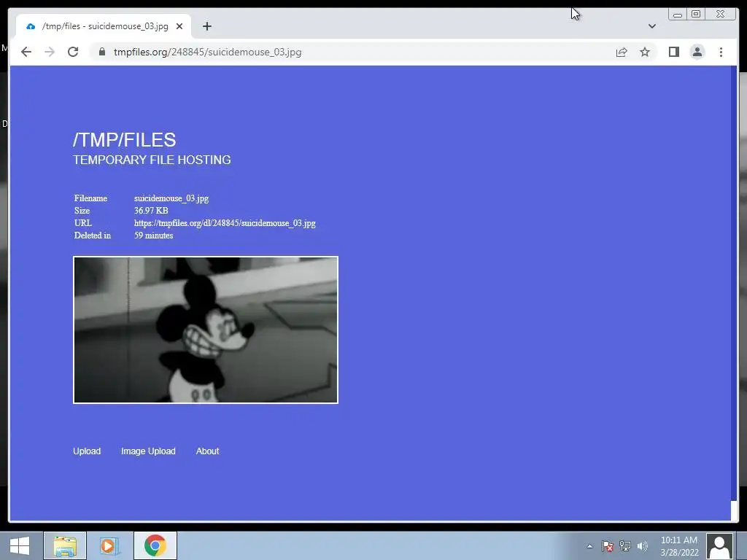Image resolution: width=747 pixels, height=560 pixels.
Task: Click the Size label
Action: [x=82, y=211]
